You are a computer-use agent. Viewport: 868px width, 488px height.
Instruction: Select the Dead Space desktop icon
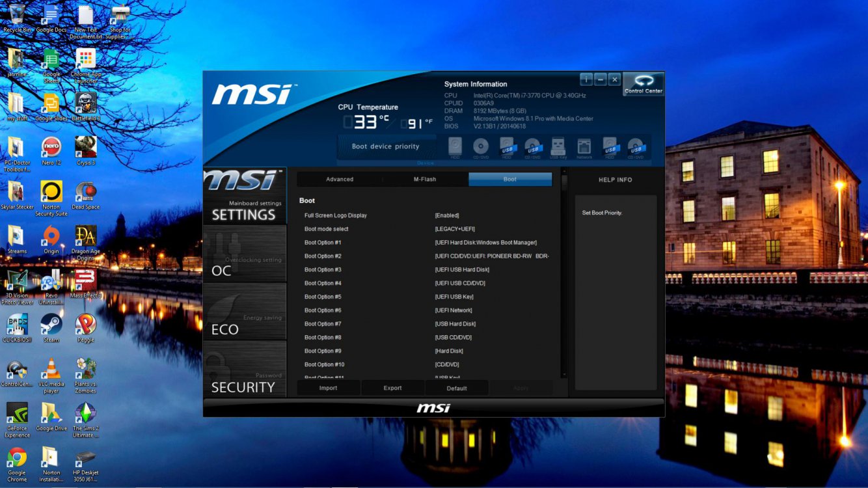pos(85,196)
